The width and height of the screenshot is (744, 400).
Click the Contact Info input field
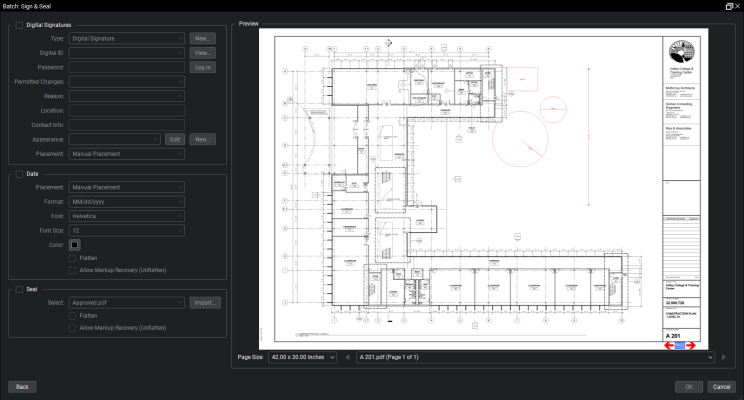click(x=127, y=125)
